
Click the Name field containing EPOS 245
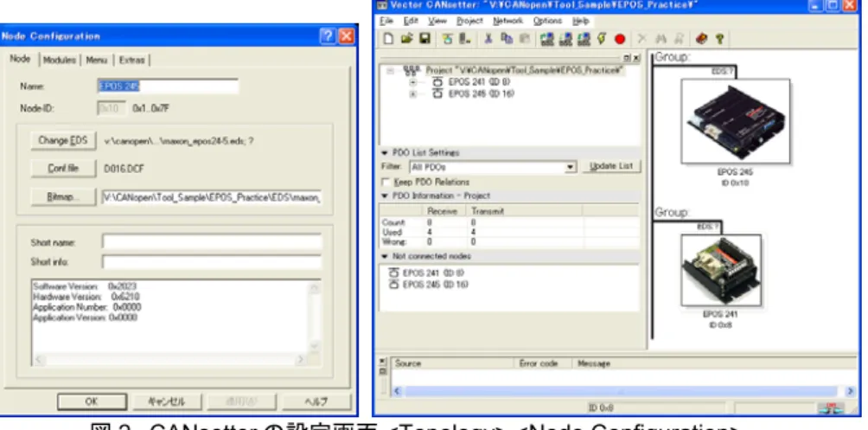[x=168, y=87]
